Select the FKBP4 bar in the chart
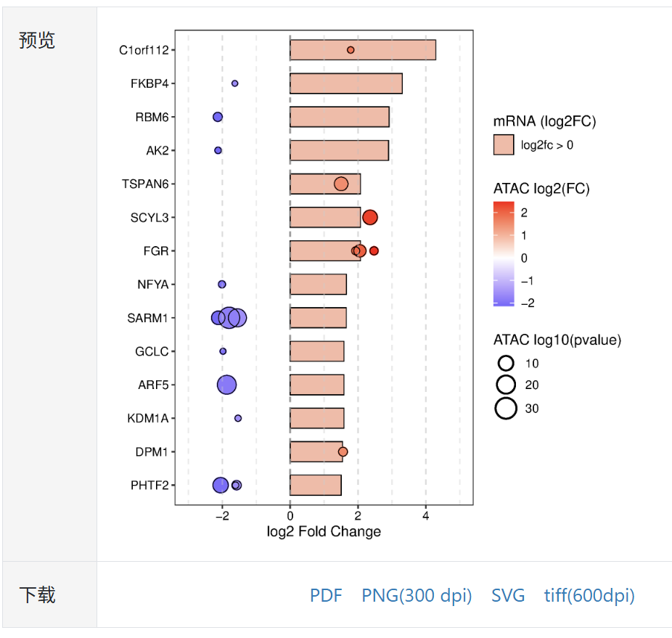672x638 pixels. click(x=346, y=83)
